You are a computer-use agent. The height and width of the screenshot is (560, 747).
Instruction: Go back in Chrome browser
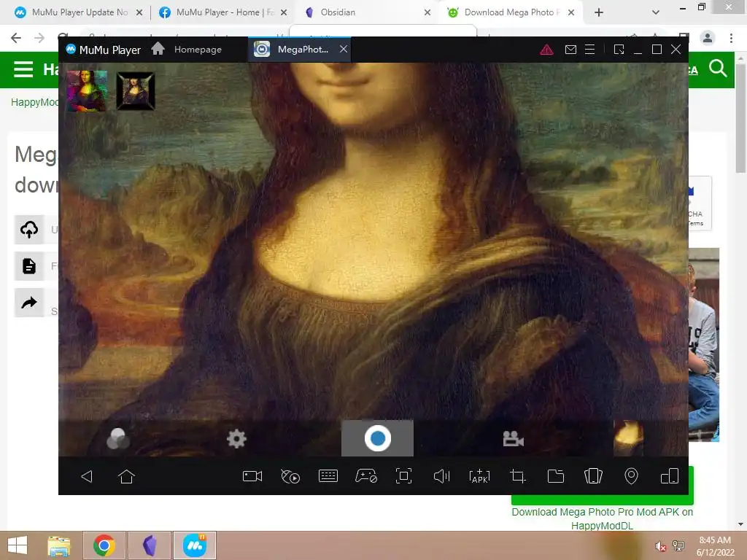pos(16,38)
